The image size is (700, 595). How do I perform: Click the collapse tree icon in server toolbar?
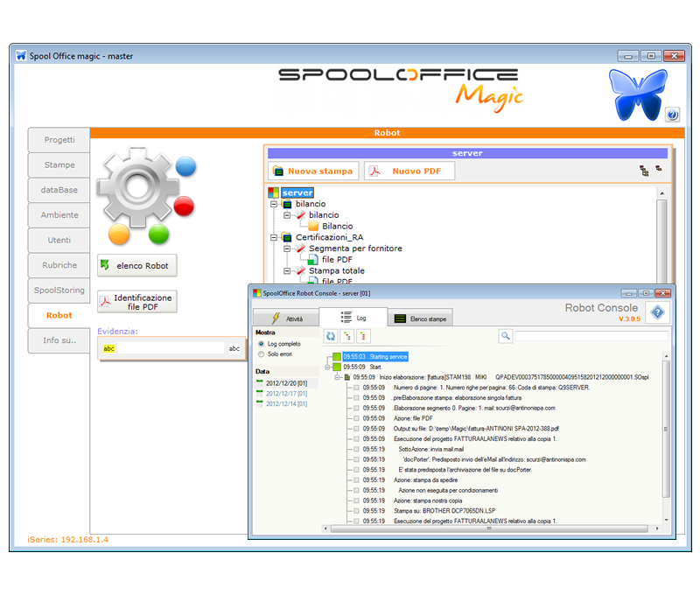click(659, 168)
